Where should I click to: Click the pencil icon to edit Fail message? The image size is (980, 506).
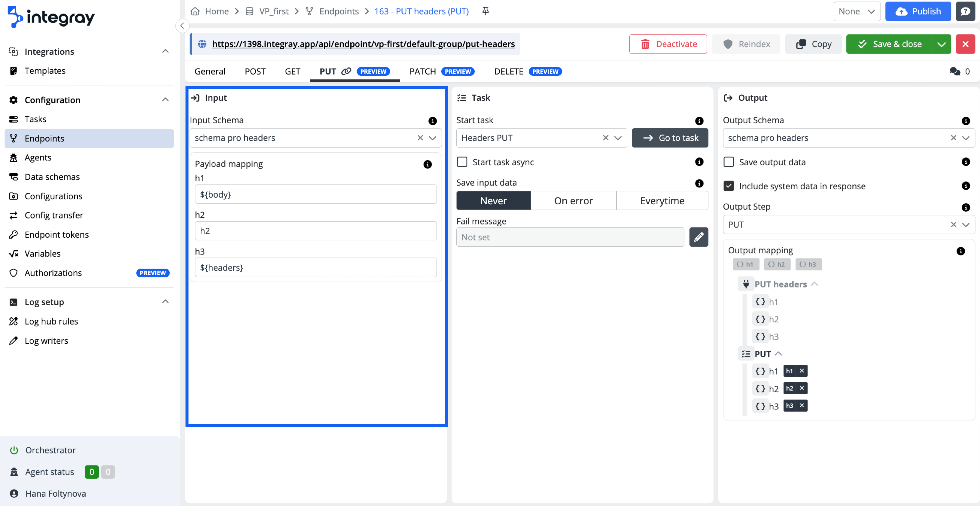(x=698, y=237)
